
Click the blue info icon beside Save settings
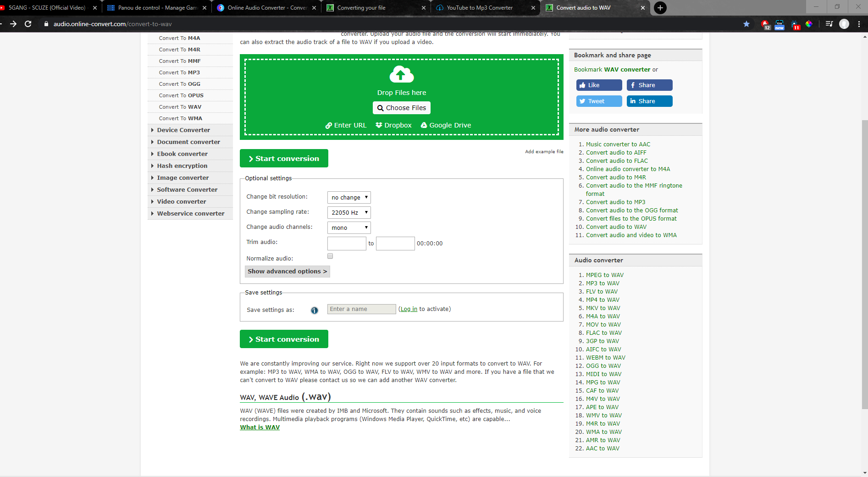314,311
